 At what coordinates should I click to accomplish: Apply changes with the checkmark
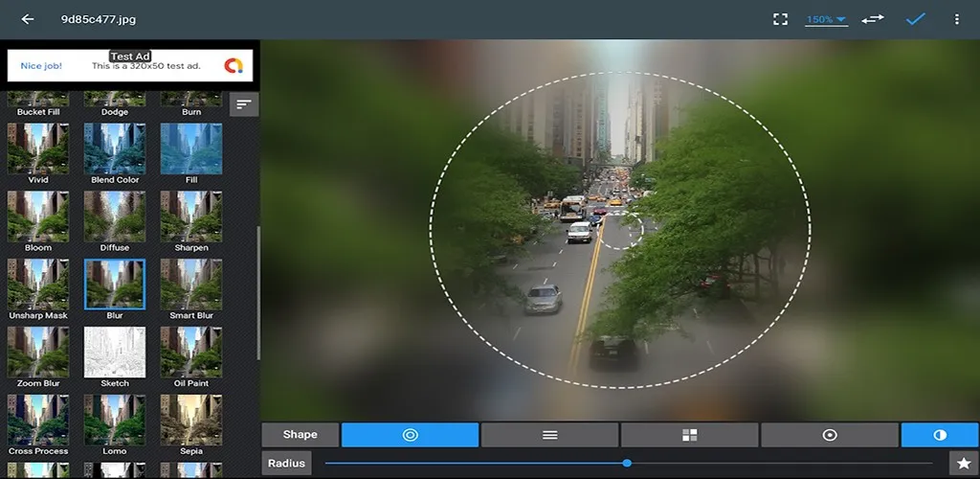pos(916,19)
